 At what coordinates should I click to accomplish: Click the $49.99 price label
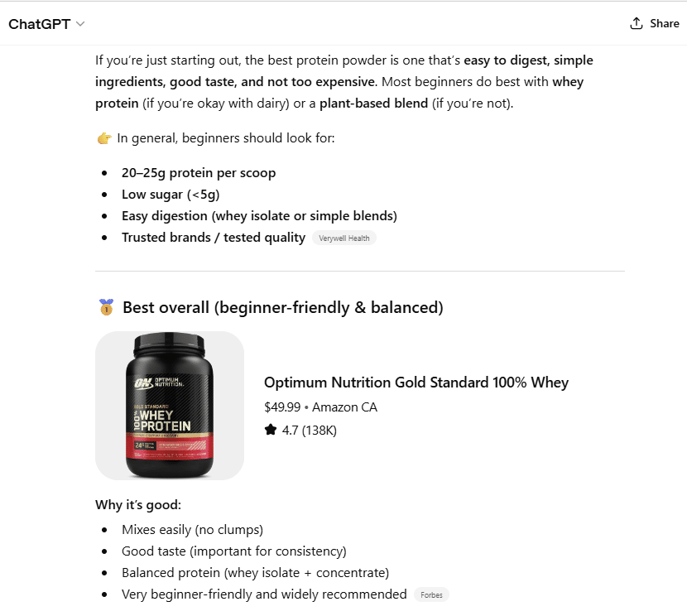click(x=284, y=407)
